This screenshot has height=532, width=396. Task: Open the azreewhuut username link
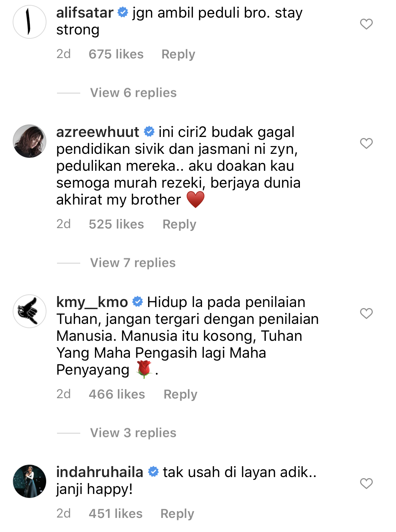[x=98, y=132]
